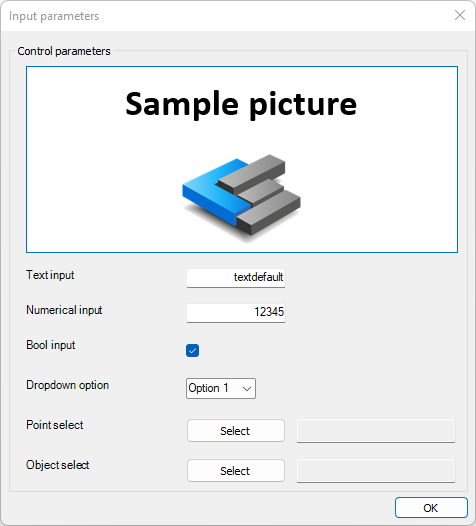Screen dimensions: 476x526
Task: Click the empty Object select result field
Action: pyautogui.click(x=376, y=471)
